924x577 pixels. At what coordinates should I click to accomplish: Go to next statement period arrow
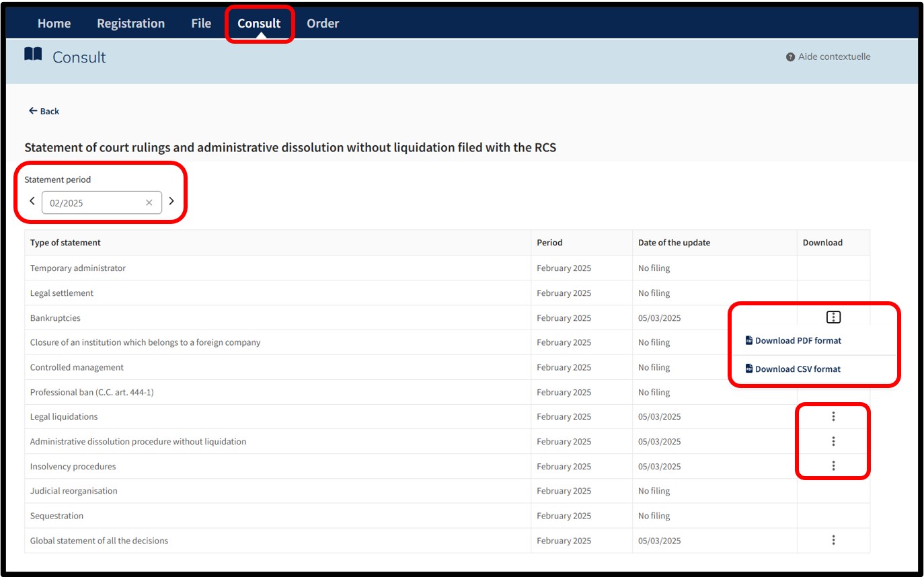pos(171,201)
